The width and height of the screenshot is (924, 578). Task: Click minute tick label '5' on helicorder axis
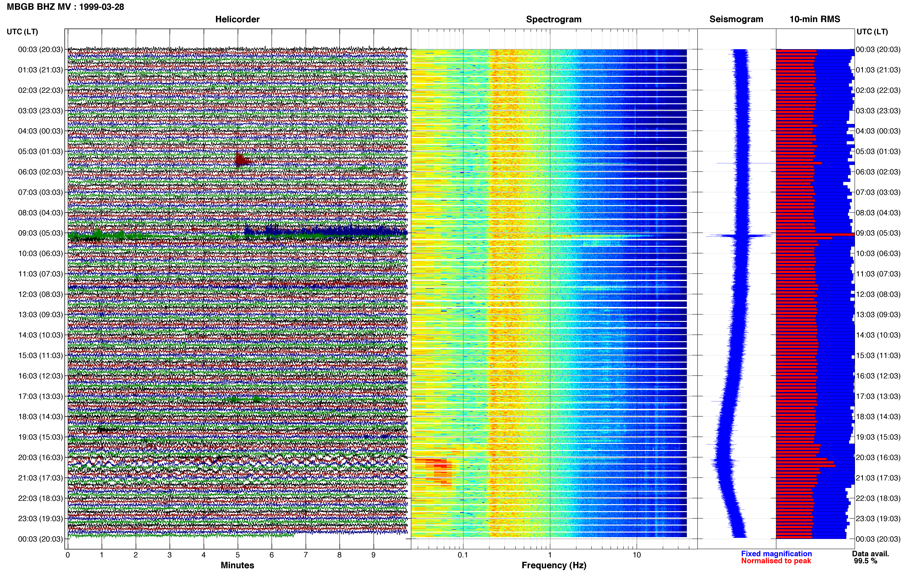[x=238, y=555]
